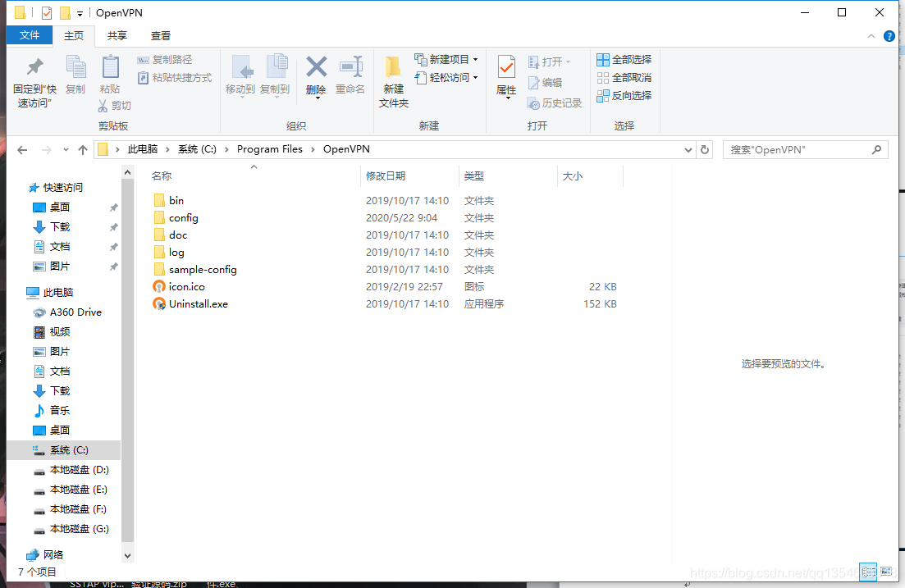Open 音乐 in the navigation pane
Image resolution: width=905 pixels, height=588 pixels.
tap(60, 410)
